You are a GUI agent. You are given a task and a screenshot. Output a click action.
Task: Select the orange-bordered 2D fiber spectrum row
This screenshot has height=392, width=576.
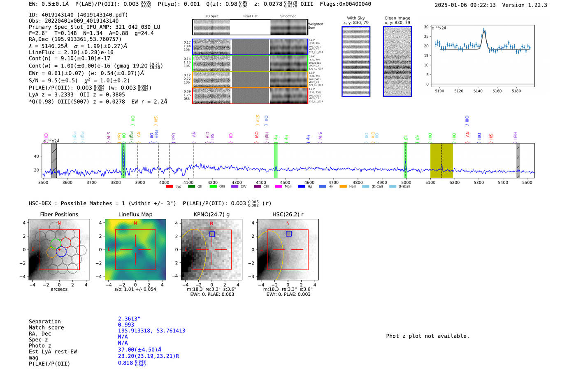click(250, 79)
